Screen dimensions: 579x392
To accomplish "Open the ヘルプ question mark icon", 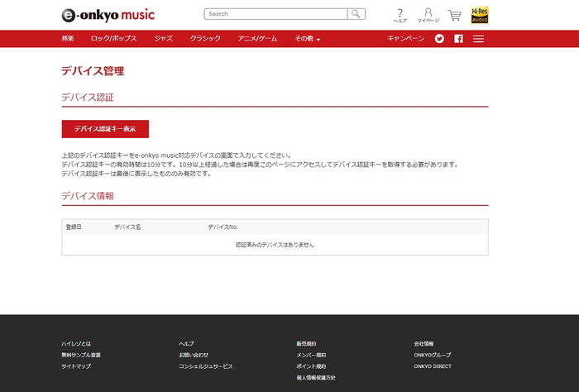I will [400, 16].
